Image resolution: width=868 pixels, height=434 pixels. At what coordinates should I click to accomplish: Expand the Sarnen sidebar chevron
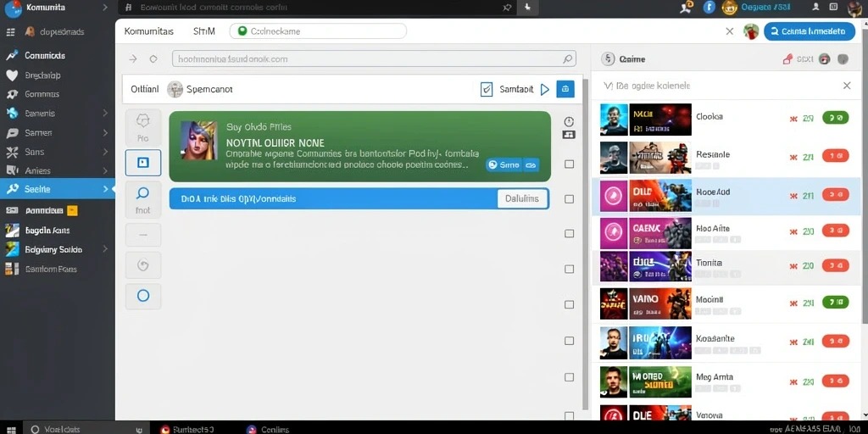[105, 133]
